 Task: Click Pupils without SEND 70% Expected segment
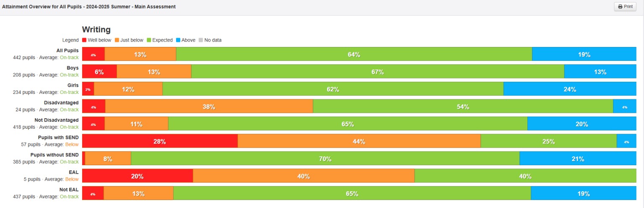325,159
